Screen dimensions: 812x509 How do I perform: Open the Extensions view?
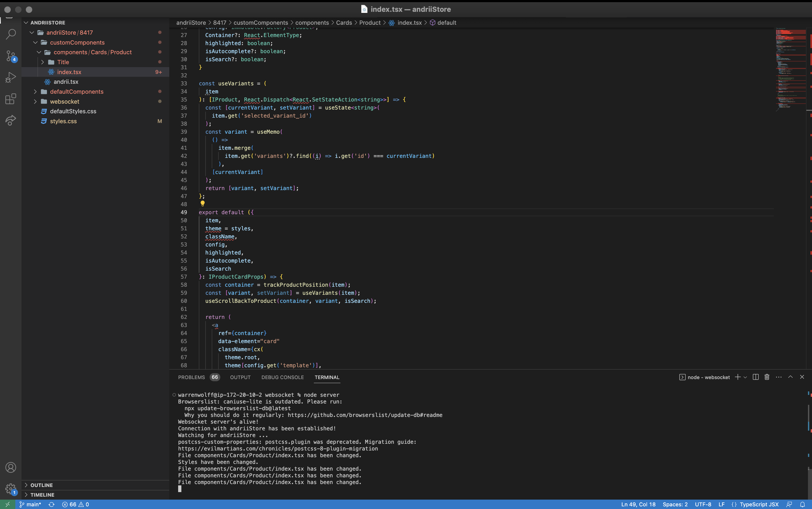pyautogui.click(x=11, y=99)
